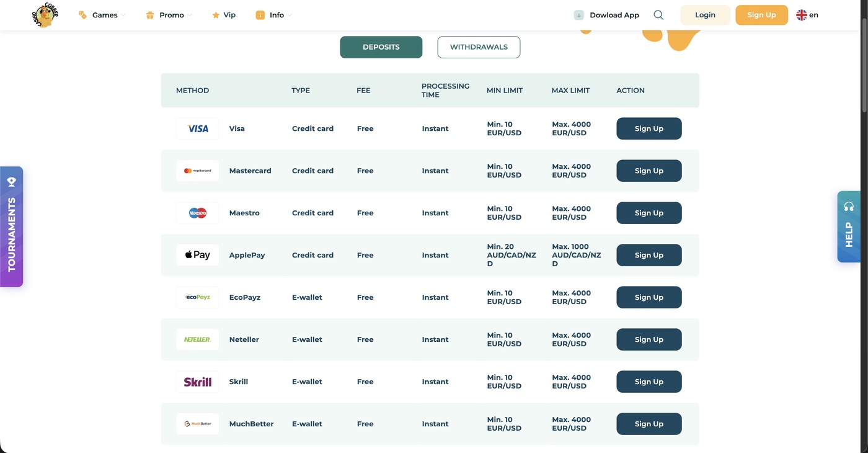Click the Apple Pay logo thumbnail
868x453 pixels.
click(198, 255)
